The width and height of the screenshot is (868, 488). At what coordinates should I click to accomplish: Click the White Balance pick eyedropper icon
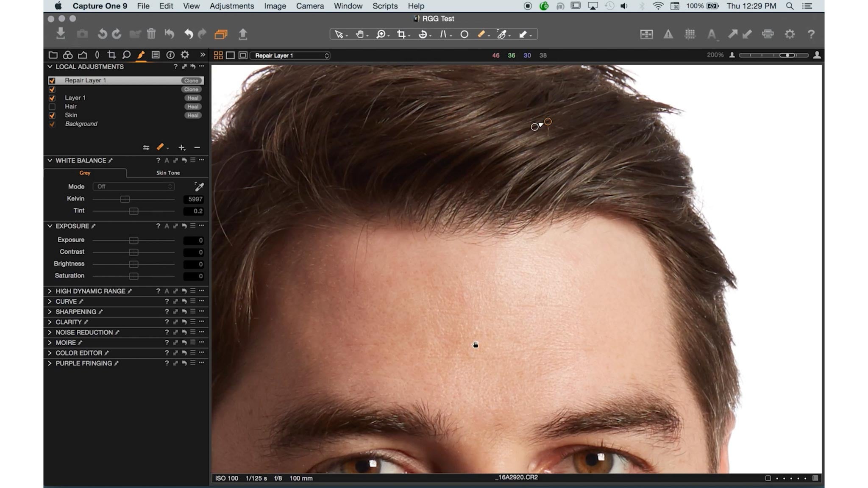point(199,187)
